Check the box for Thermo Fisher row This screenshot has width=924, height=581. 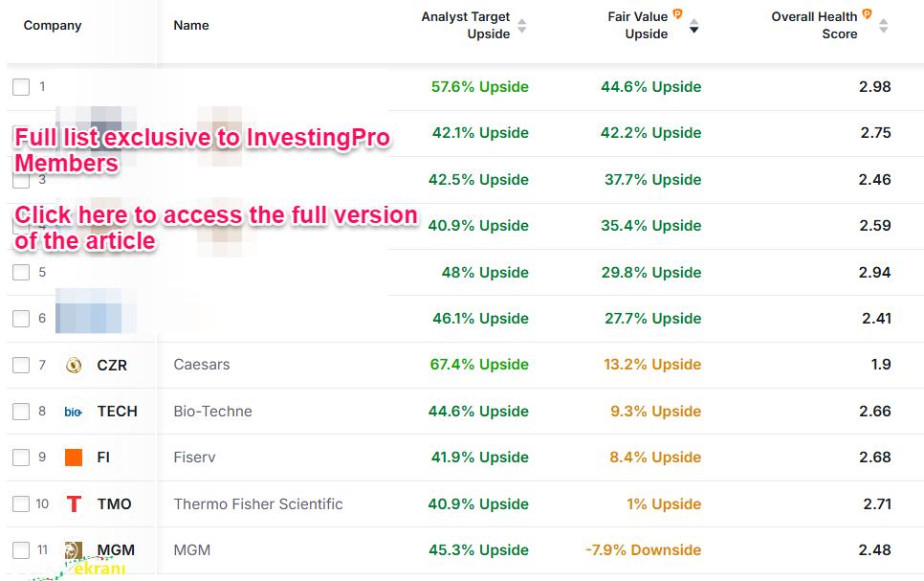[x=21, y=503]
